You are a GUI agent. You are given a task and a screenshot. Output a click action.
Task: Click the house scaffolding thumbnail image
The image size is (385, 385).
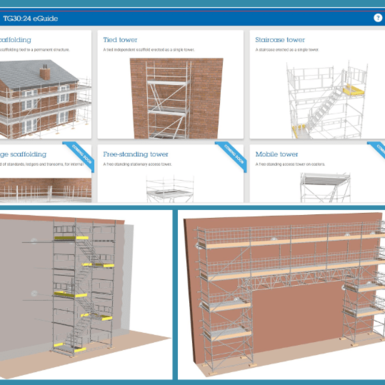click(x=45, y=99)
